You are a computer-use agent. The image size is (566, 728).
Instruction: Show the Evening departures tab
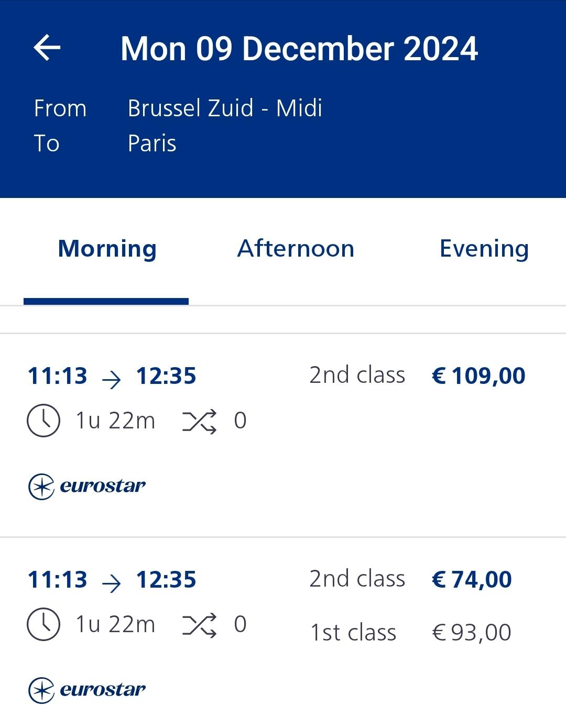[484, 249]
